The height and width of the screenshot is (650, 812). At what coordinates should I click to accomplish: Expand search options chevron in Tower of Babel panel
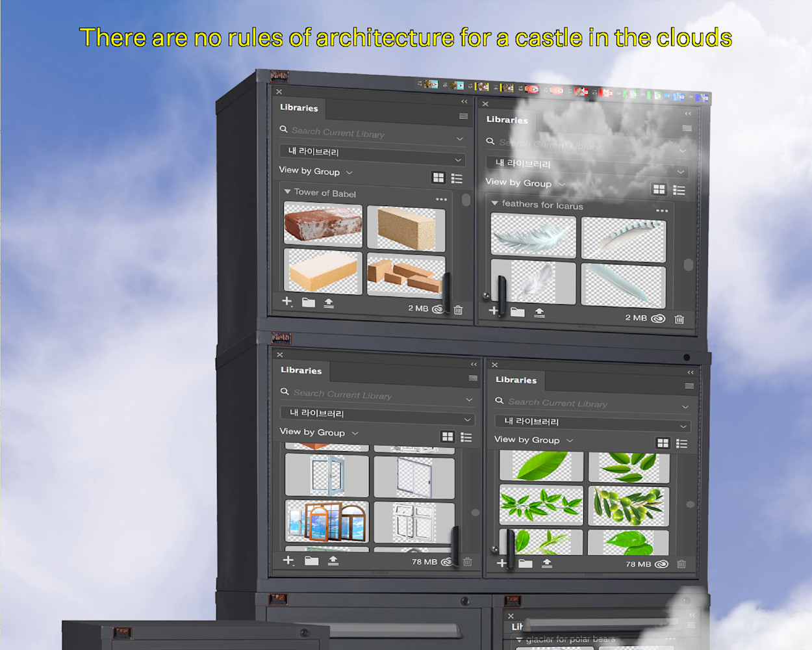coord(460,138)
